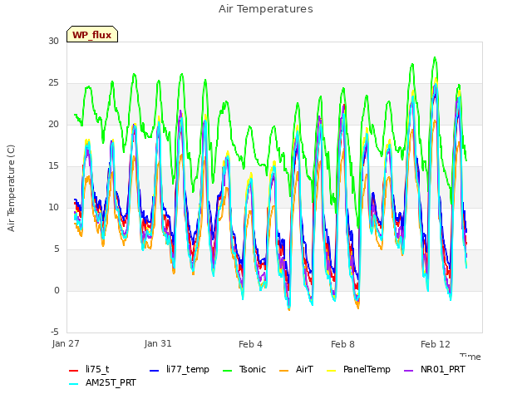Screen dimensions: 532x399
Task: Click the blue li77_temp legend swatch
Action: pos(155,371)
